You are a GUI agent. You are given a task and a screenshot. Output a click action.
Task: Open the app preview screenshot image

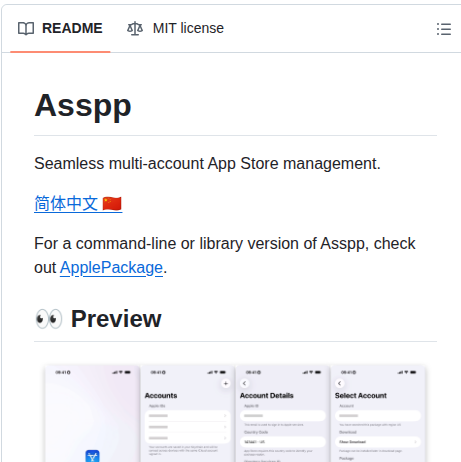coord(235,413)
